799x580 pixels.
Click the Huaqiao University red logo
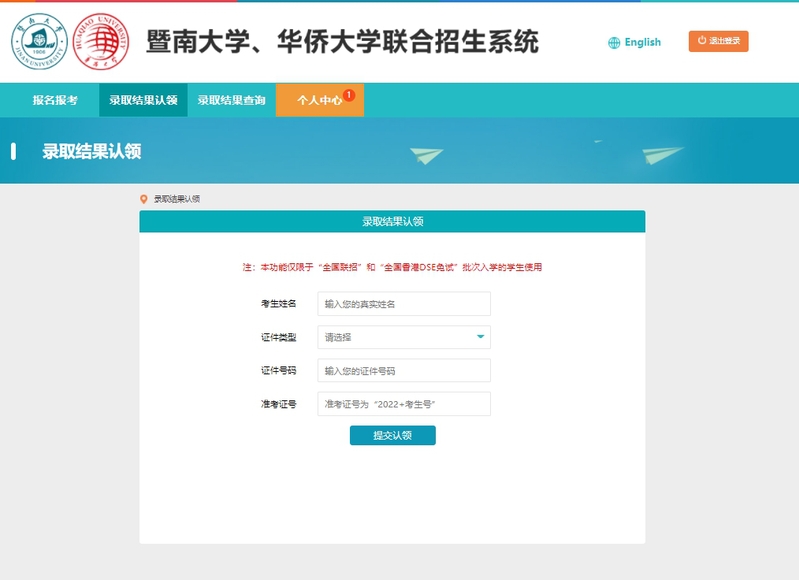pos(101,42)
